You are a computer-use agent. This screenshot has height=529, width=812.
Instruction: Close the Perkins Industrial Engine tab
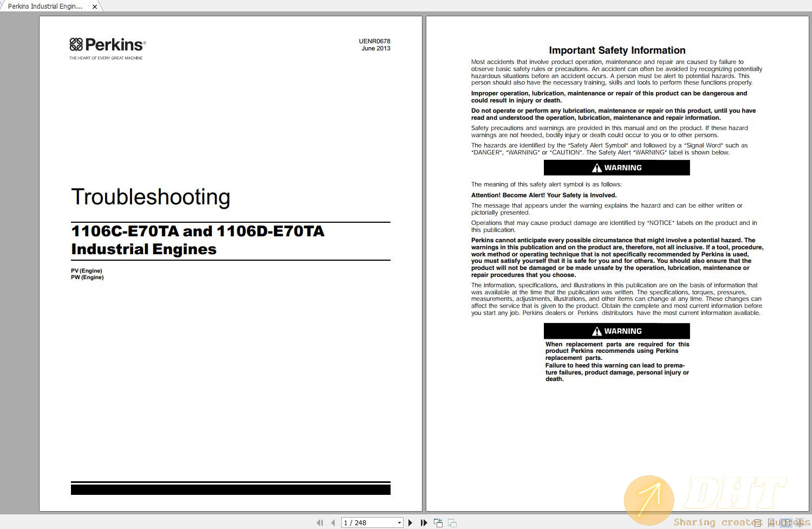coord(95,7)
